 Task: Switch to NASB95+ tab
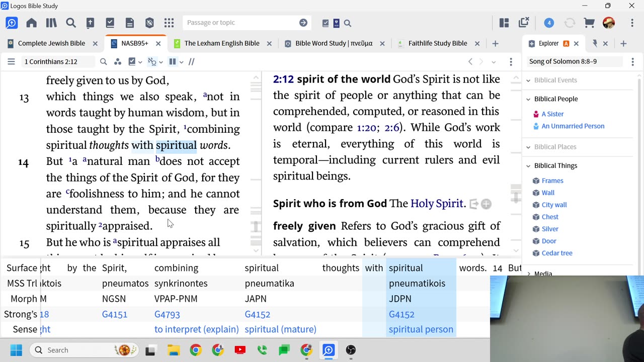point(134,43)
